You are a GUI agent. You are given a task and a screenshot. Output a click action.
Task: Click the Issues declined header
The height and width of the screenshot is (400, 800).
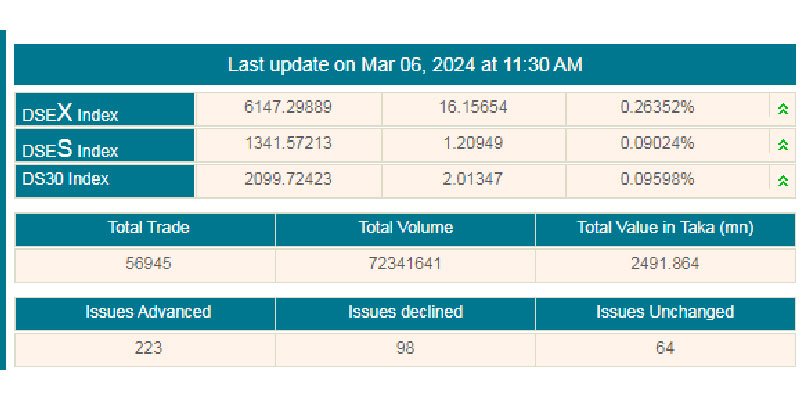point(405,312)
